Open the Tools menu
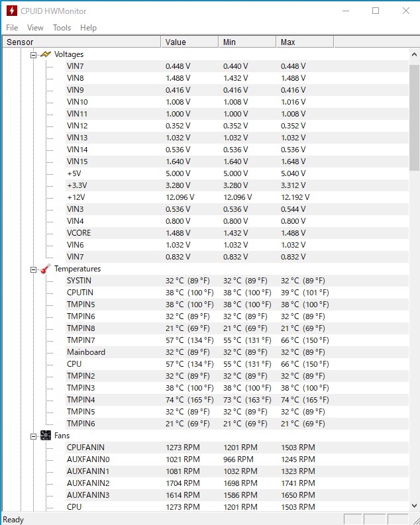Screen dimensions: 420x525 62,28
